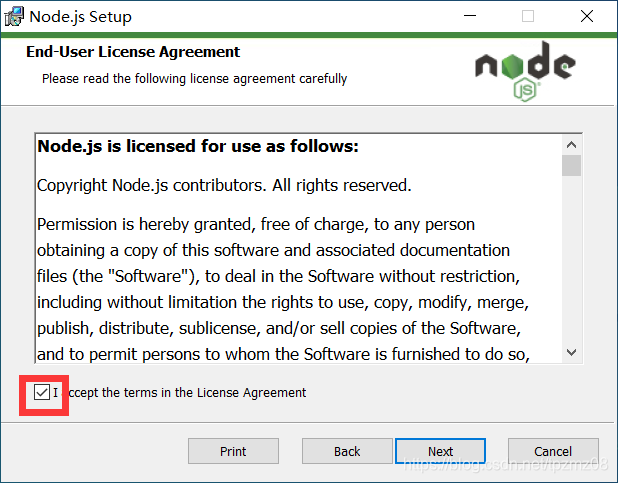Click the Copyright Node.js contributors line
The image size is (618, 483).
click(x=224, y=186)
